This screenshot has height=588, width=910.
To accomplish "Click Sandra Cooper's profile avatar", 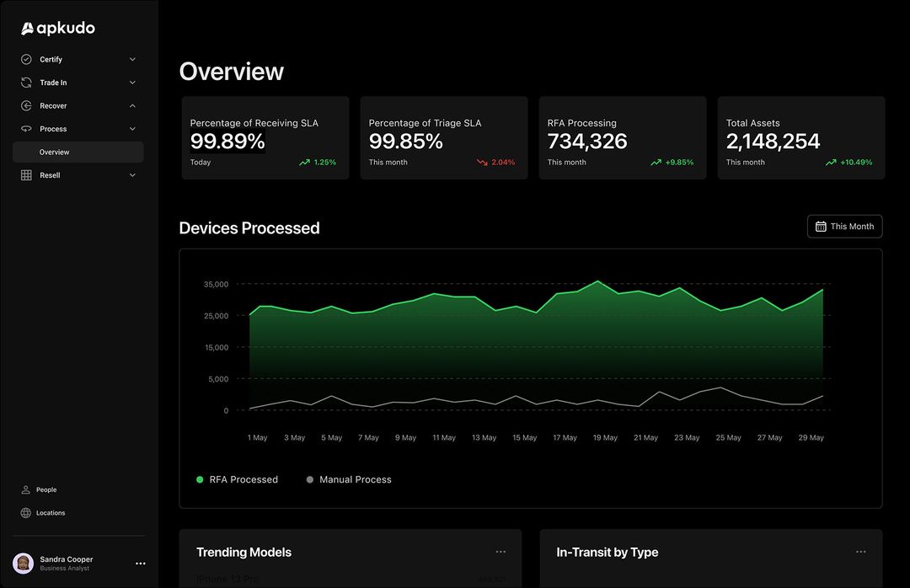I will tap(24, 563).
